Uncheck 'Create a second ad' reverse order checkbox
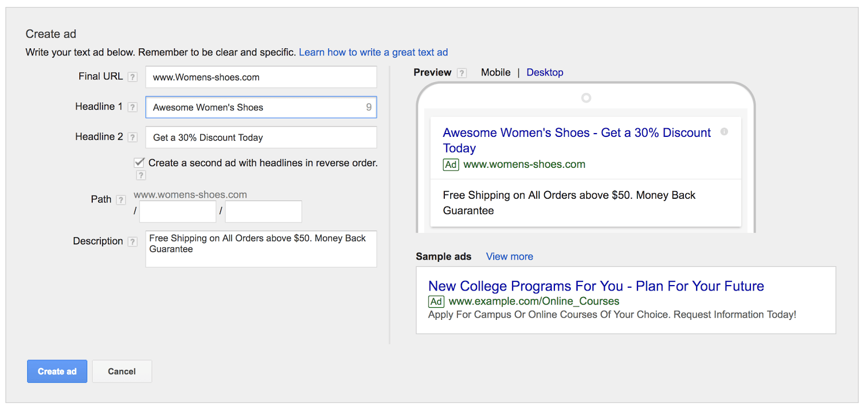 coord(139,162)
